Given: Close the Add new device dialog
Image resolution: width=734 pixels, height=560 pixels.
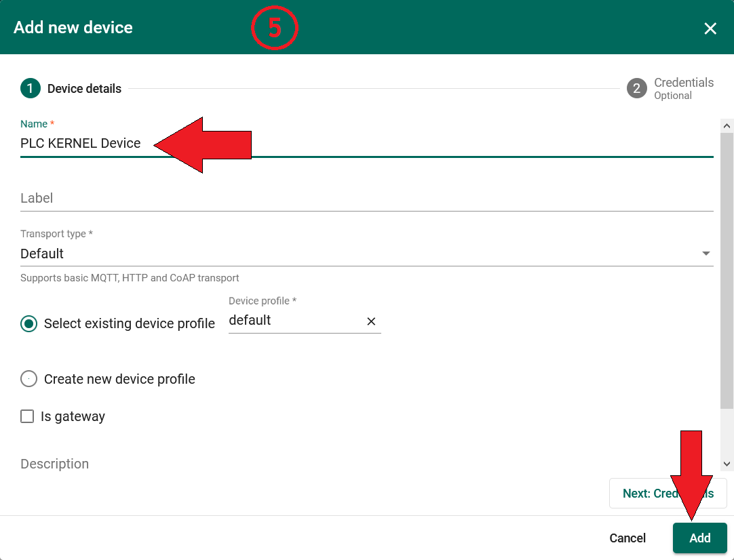Looking at the screenshot, I should (x=710, y=28).
